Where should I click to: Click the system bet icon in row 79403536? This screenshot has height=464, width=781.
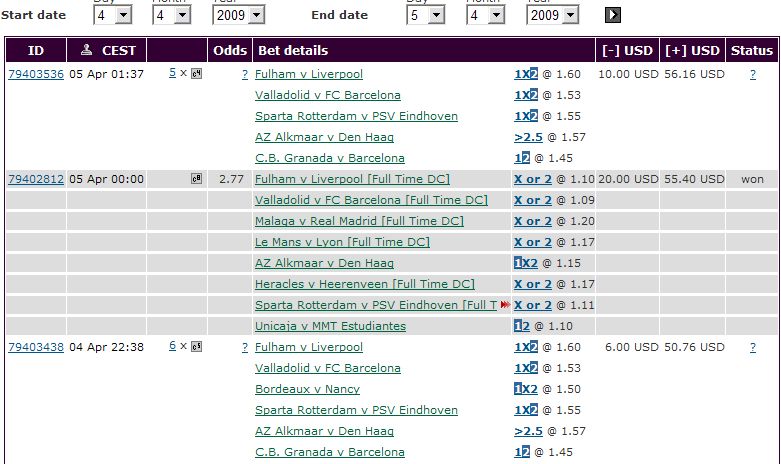[197, 74]
